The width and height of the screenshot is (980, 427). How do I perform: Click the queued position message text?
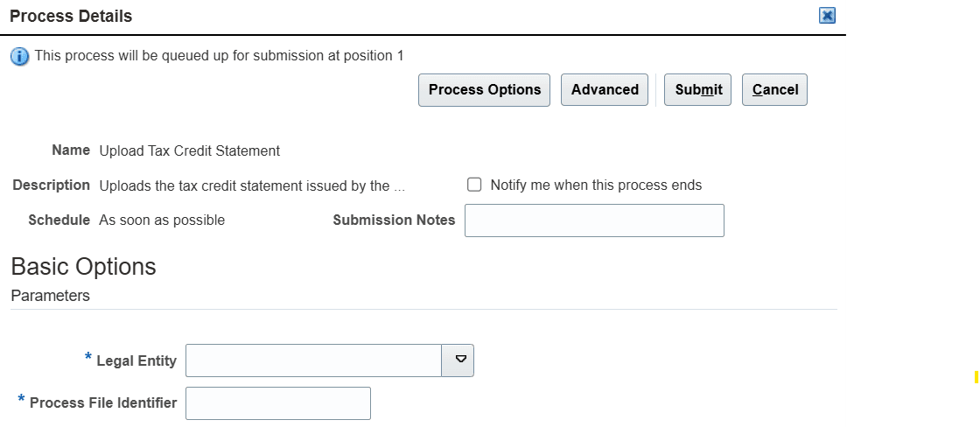click(x=220, y=56)
